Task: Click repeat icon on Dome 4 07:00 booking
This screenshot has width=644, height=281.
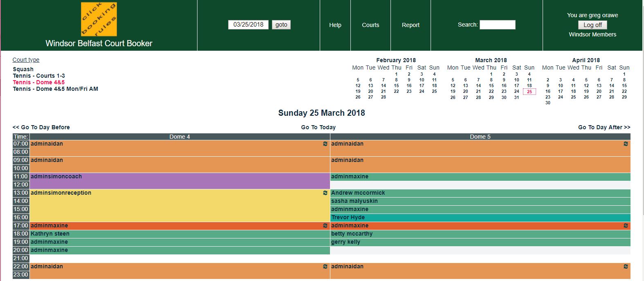Action: [325, 144]
